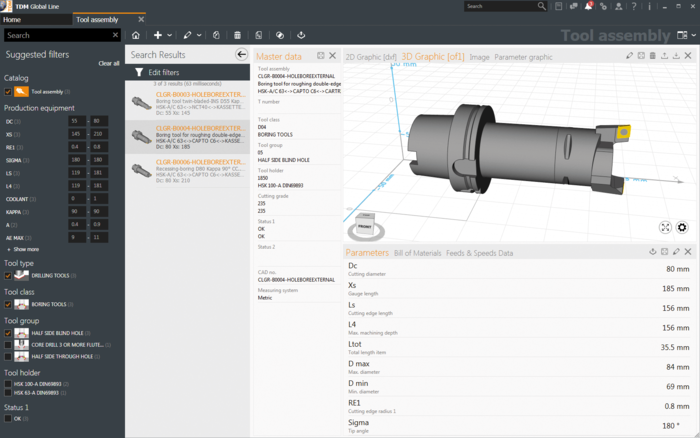Image resolution: width=700 pixels, height=438 pixels.
Task: Click the download/import arrow toolbar icon
Action: coord(301,35)
